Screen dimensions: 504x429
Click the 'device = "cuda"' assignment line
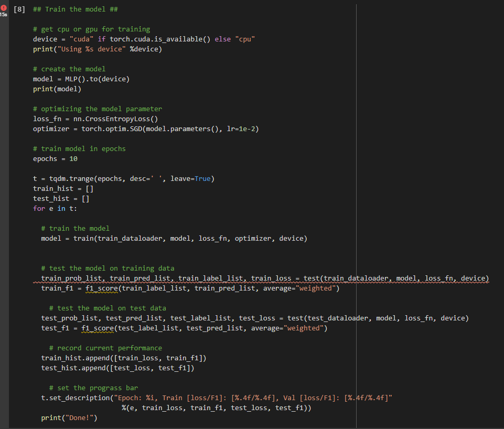point(144,39)
